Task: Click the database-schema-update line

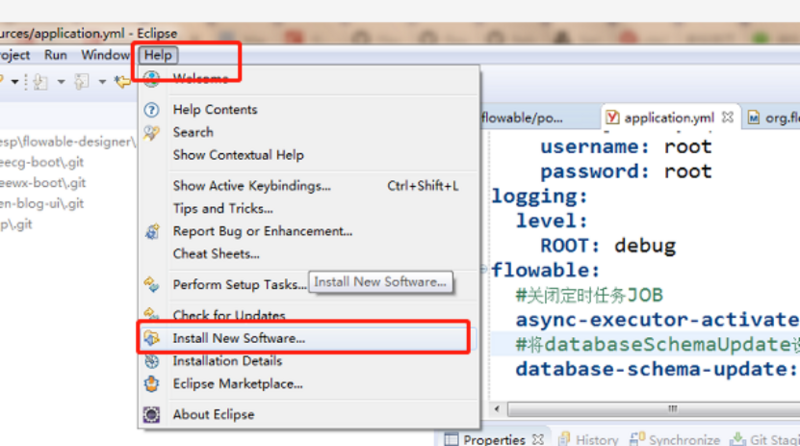Action: [658, 369]
